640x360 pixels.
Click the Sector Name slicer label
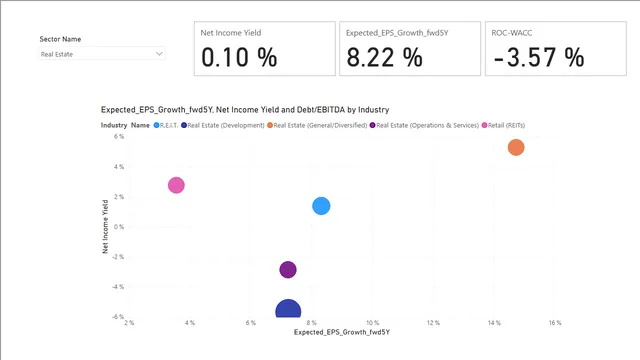pyautogui.click(x=60, y=39)
